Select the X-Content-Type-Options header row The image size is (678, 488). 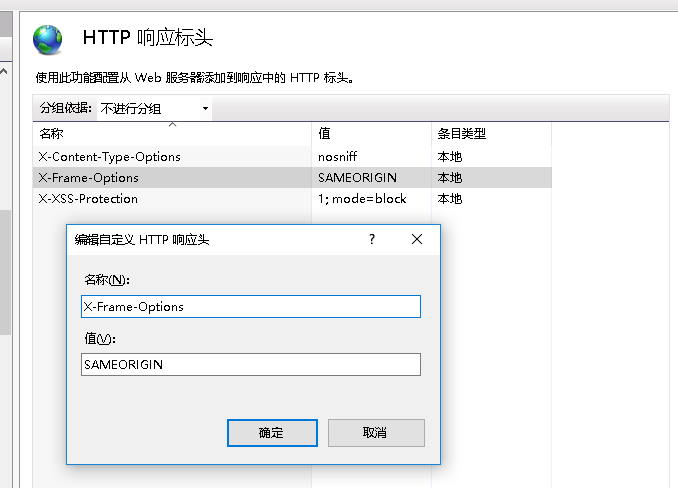click(x=109, y=157)
